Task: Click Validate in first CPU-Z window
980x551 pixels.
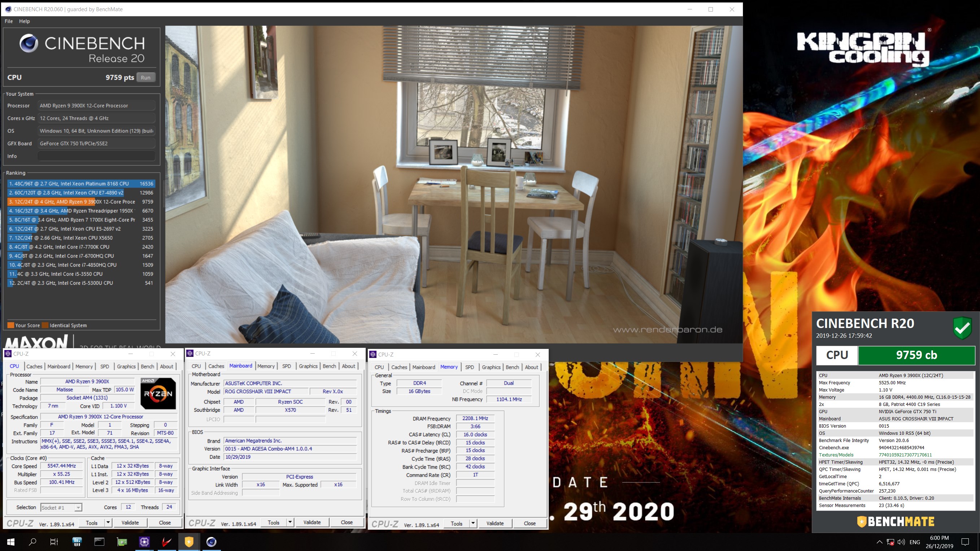Action: tap(130, 522)
